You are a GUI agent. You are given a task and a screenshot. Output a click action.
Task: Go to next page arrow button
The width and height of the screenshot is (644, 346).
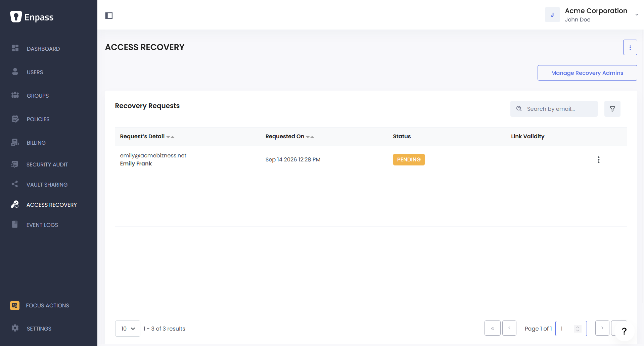coord(602,328)
